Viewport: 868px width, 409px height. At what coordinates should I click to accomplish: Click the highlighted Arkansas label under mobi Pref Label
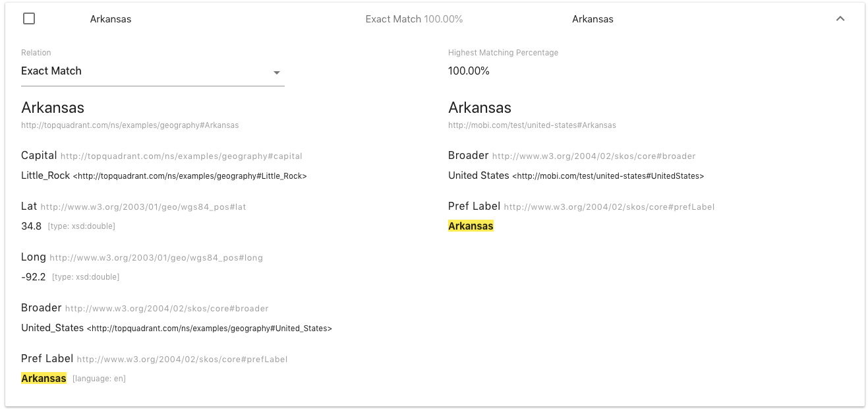[x=471, y=226]
